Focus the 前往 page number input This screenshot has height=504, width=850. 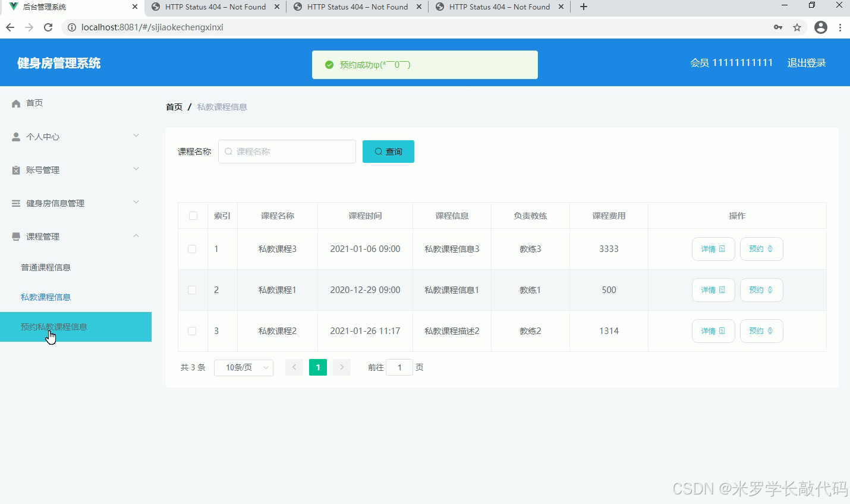tap(399, 368)
